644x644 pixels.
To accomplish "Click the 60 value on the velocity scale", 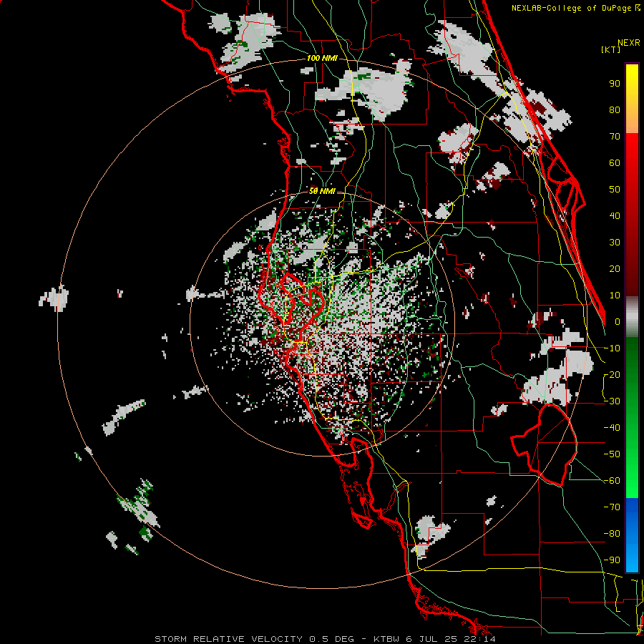I will pos(615,162).
